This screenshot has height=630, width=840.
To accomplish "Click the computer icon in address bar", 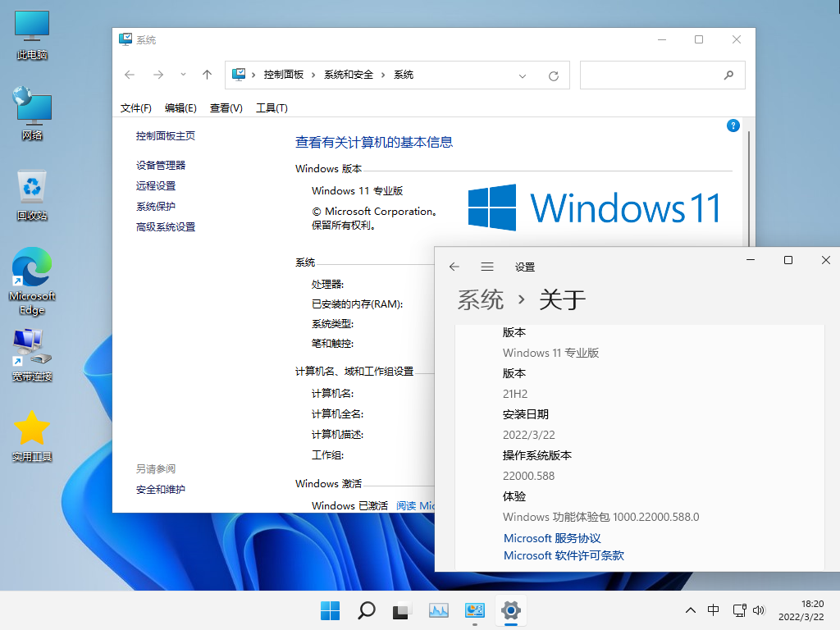I will coord(239,75).
